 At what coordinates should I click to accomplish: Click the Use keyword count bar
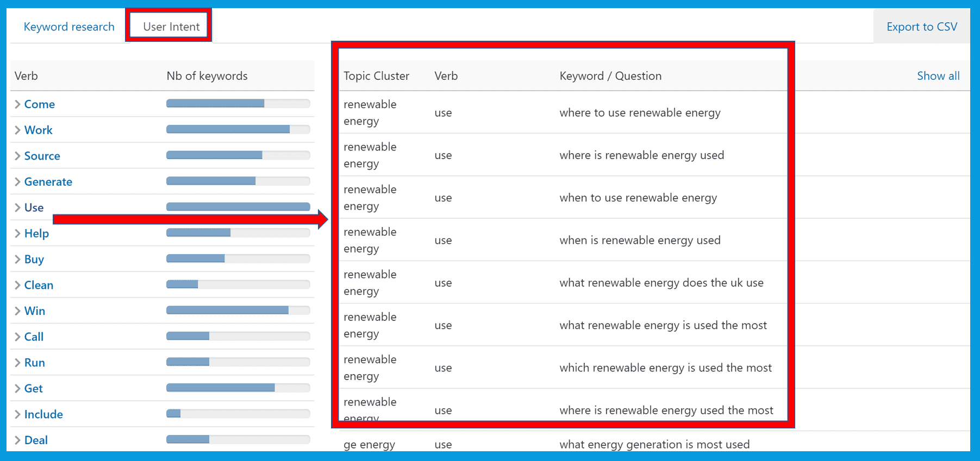pos(238,207)
